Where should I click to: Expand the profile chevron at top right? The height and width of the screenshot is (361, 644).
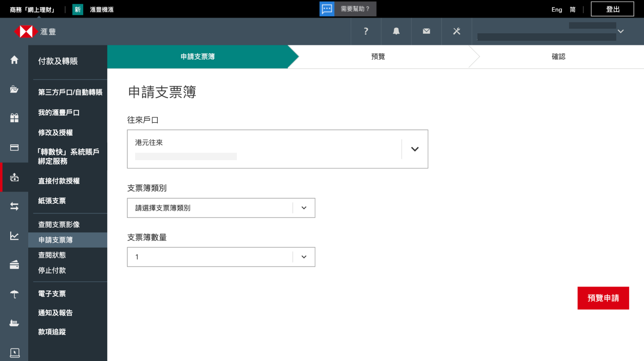point(620,31)
